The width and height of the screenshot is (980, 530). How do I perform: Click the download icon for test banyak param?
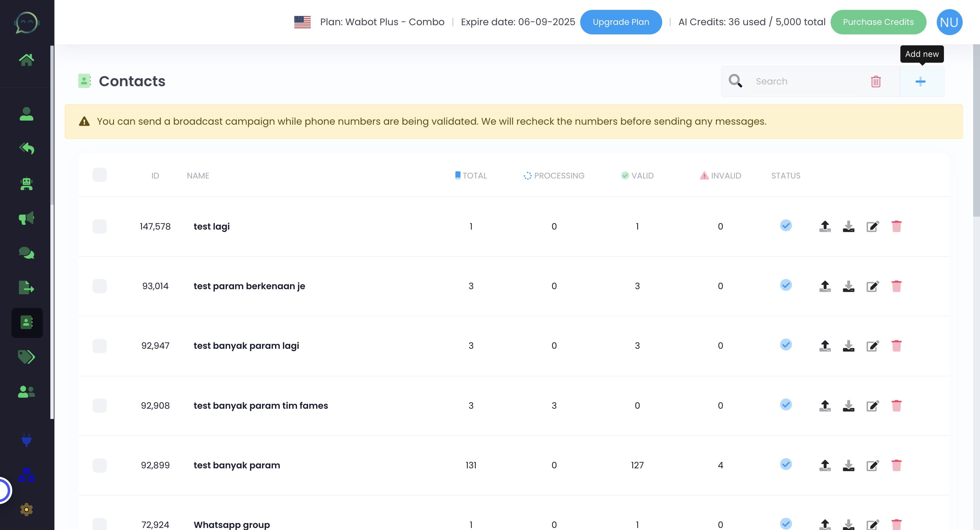click(848, 465)
